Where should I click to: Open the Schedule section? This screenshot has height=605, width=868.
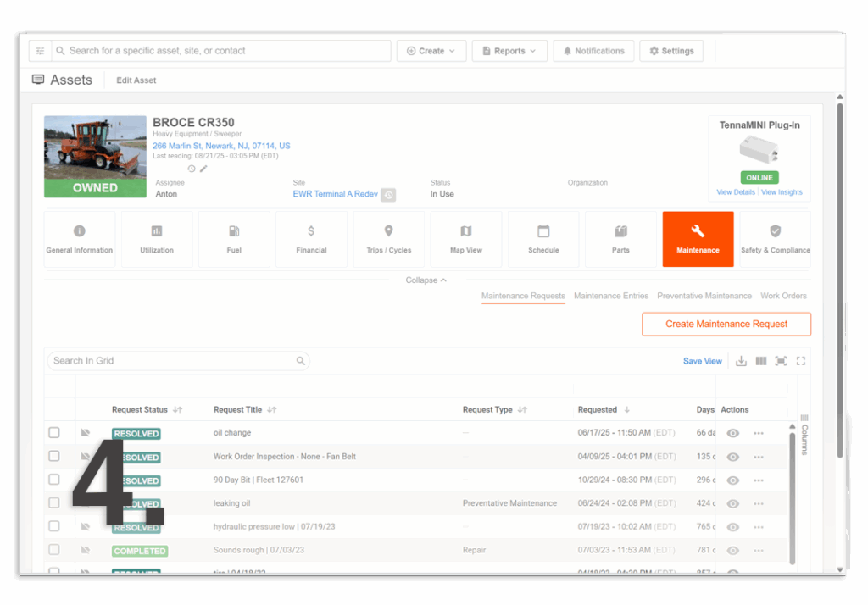click(543, 239)
